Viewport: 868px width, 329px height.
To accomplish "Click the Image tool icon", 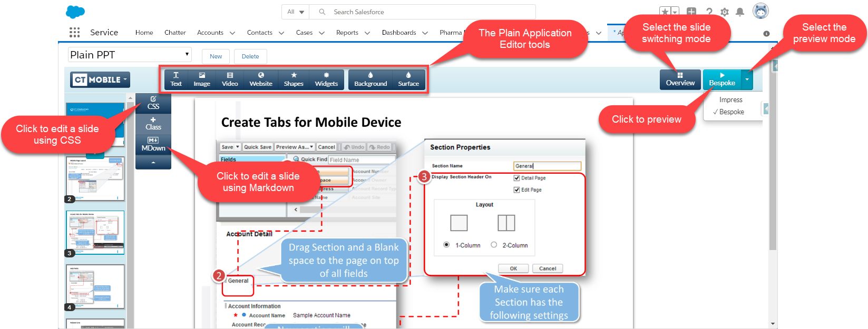I will (202, 79).
